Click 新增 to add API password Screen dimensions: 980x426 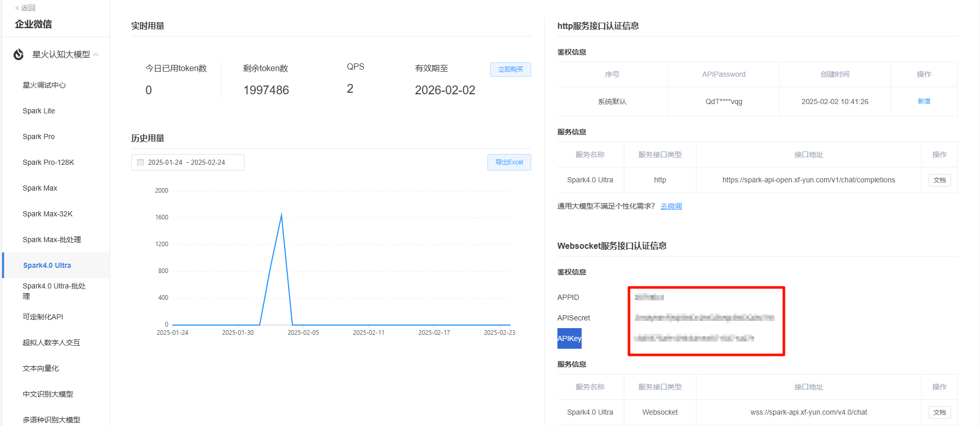pos(923,101)
